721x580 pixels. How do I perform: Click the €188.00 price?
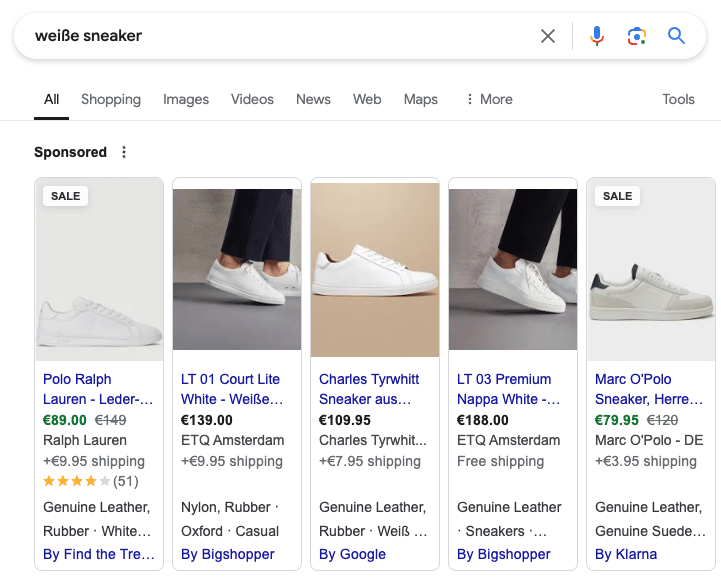click(x=483, y=420)
